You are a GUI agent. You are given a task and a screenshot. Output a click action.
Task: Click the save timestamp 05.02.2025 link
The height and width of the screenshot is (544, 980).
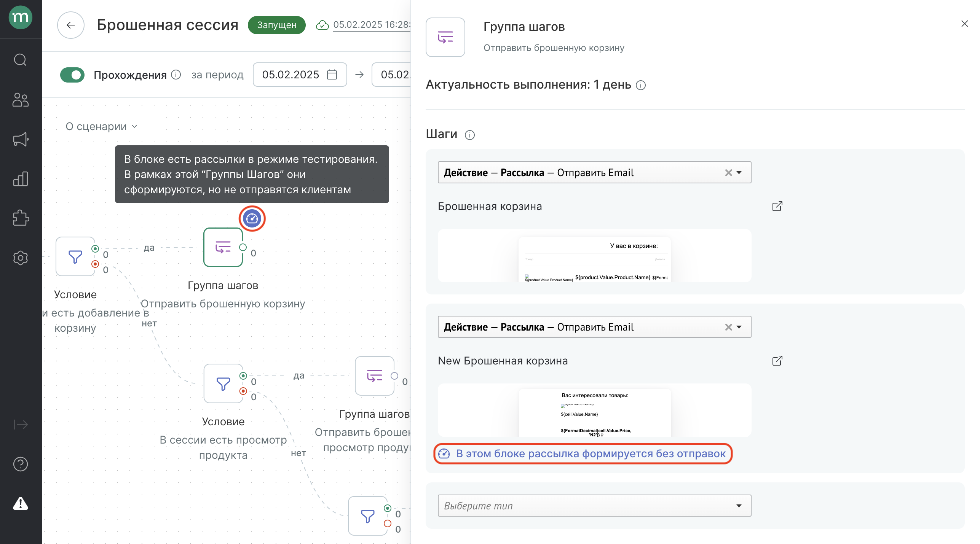(x=372, y=25)
